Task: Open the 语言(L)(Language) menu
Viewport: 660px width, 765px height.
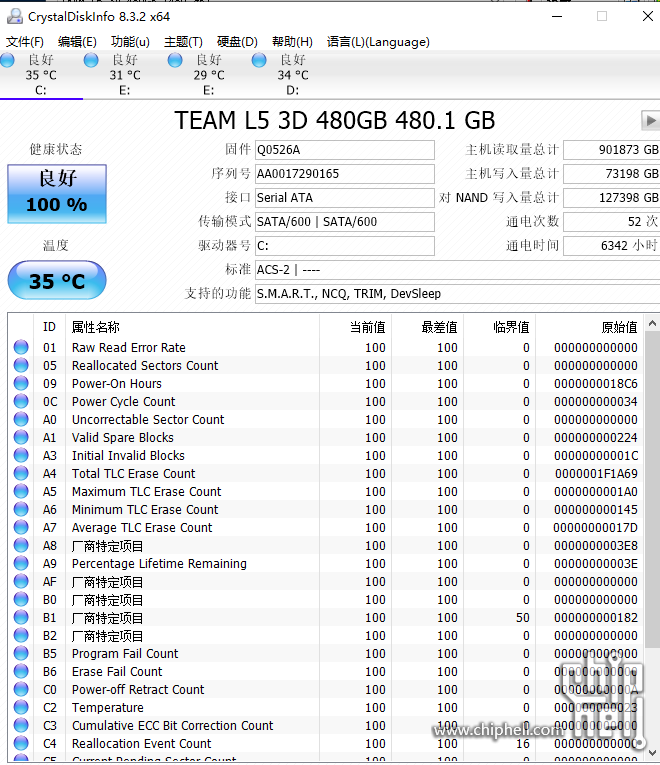Action: click(378, 42)
